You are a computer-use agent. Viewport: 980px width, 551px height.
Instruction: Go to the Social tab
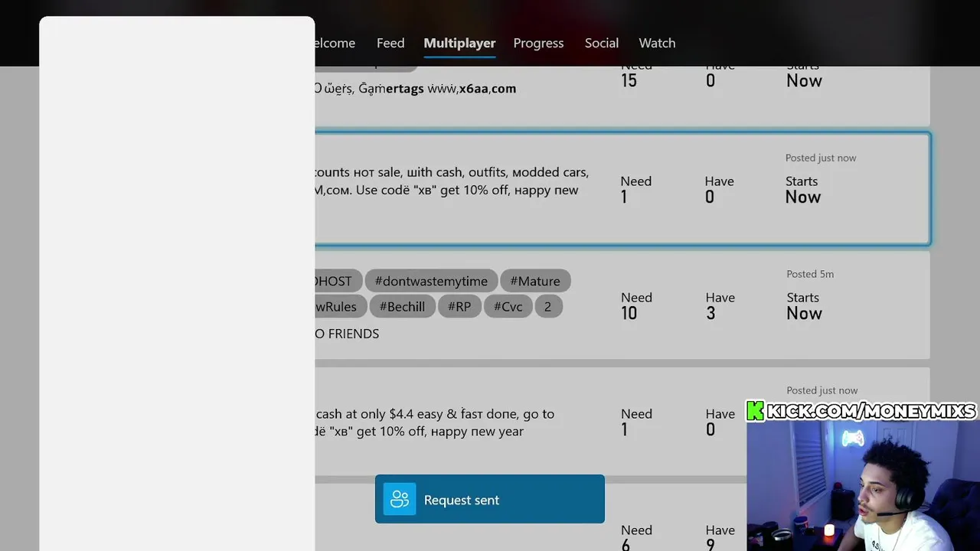coord(602,43)
